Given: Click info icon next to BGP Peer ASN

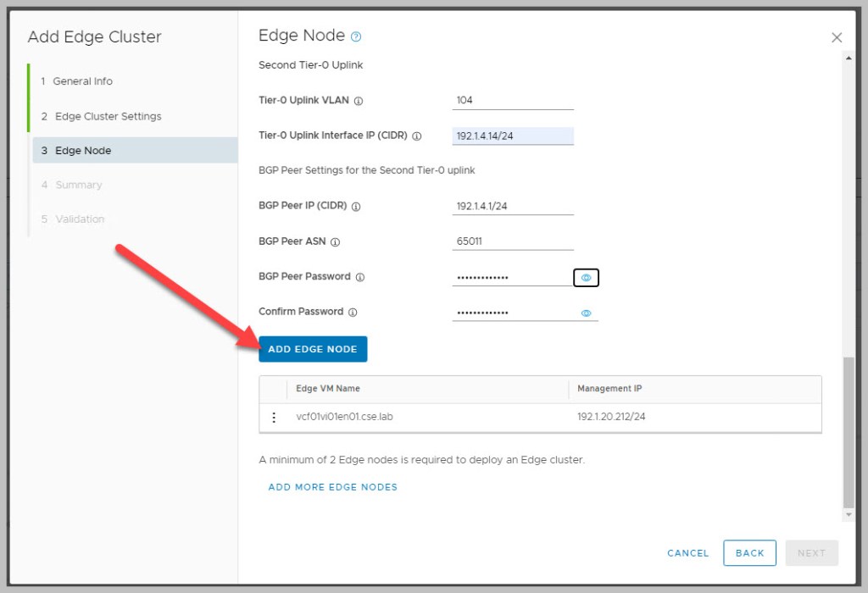Looking at the screenshot, I should [x=335, y=242].
